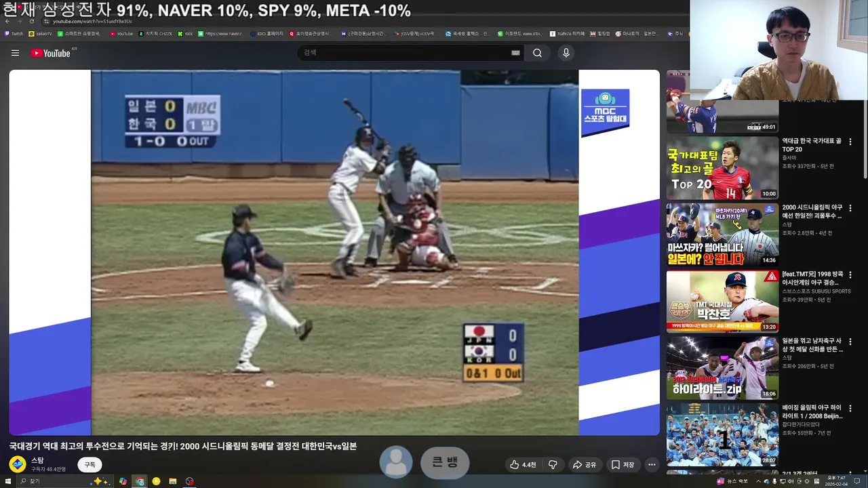This screenshot has width=868, height=488.
Task: Open the Kick bookmark
Action: 185,33
